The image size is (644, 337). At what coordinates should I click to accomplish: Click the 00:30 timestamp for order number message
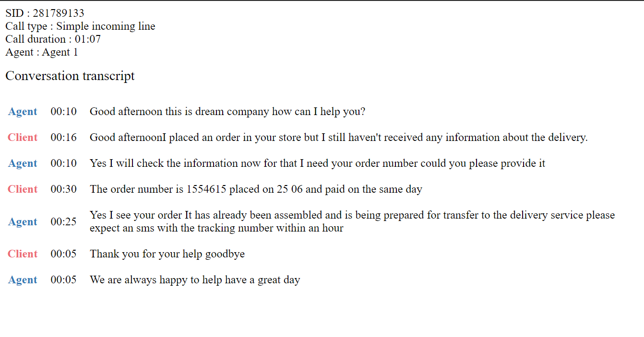point(63,189)
